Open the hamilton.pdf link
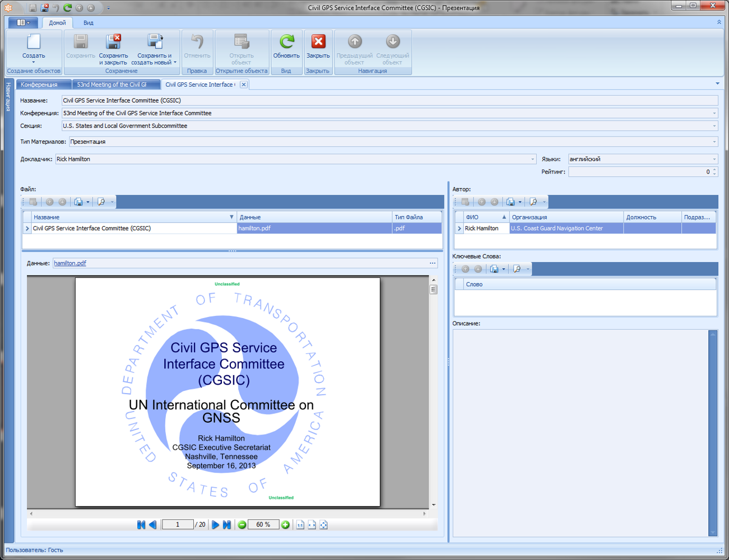729x560 pixels. tap(70, 263)
